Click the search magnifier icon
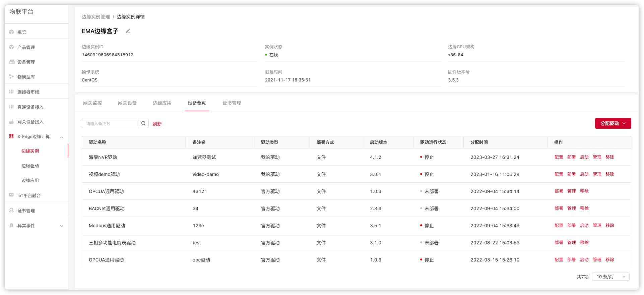 143,123
